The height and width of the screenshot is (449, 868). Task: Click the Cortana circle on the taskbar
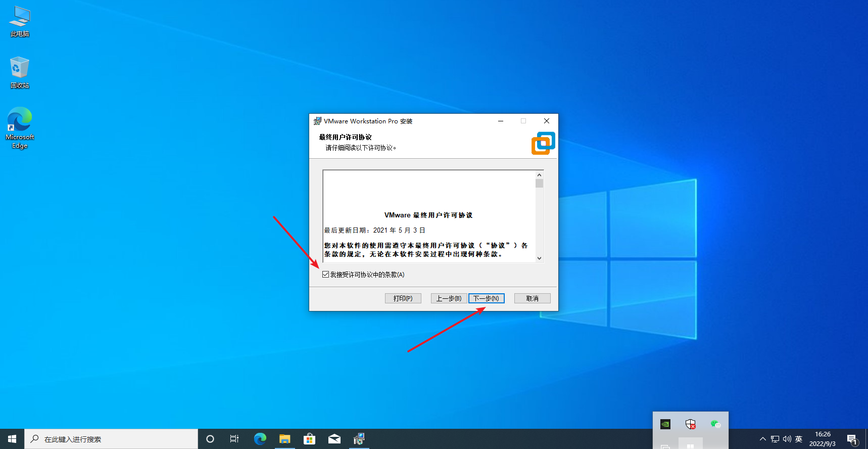pyautogui.click(x=210, y=439)
